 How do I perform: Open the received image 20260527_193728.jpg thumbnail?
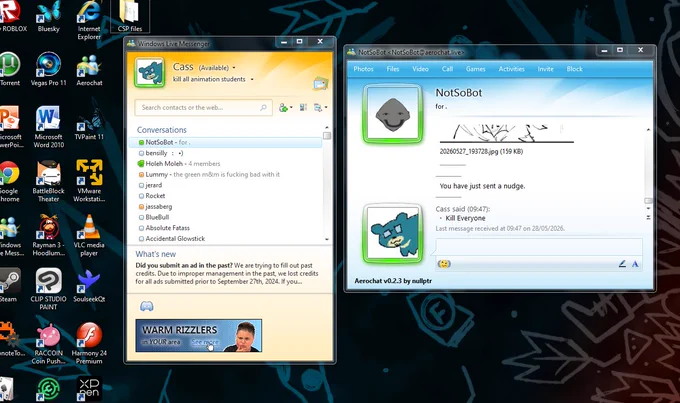(507, 134)
